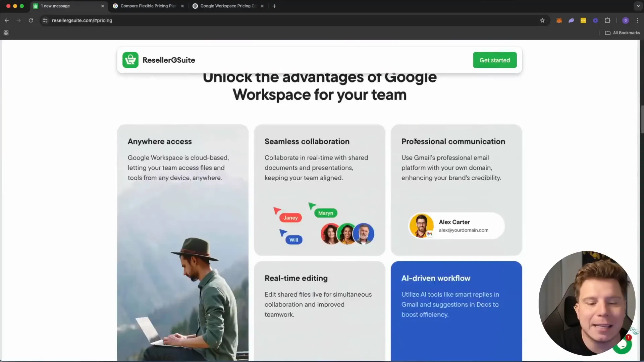Screen dimensions: 644x362
Task: Open the MetaMask fox extension icon
Action: (x=559, y=20)
